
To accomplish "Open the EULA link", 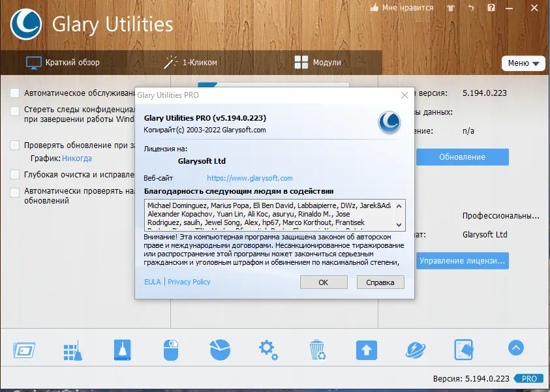I will [x=153, y=282].
